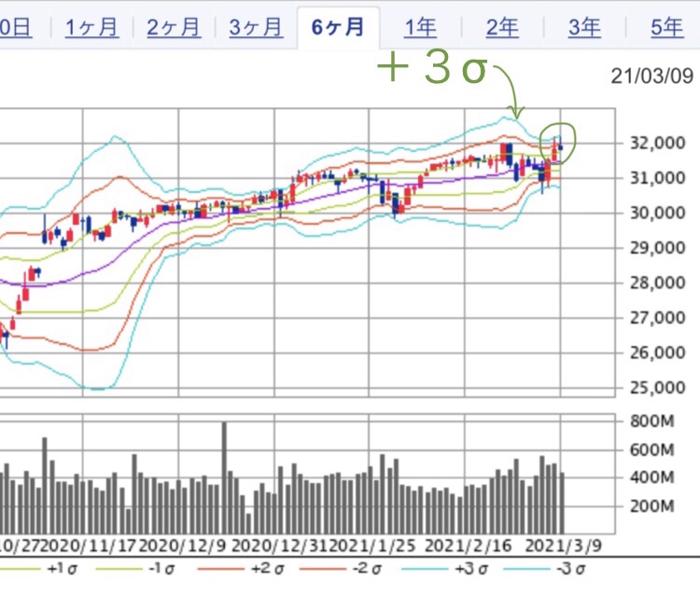
Task: Click the 21/03/09 date label
Action: pos(651,76)
